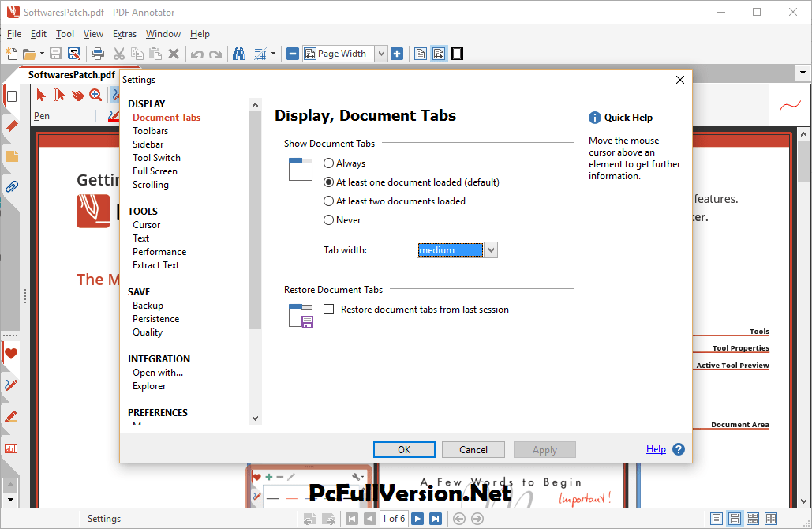Click the Fit page width icon
The height and width of the screenshot is (529, 812).
pyautogui.click(x=439, y=54)
